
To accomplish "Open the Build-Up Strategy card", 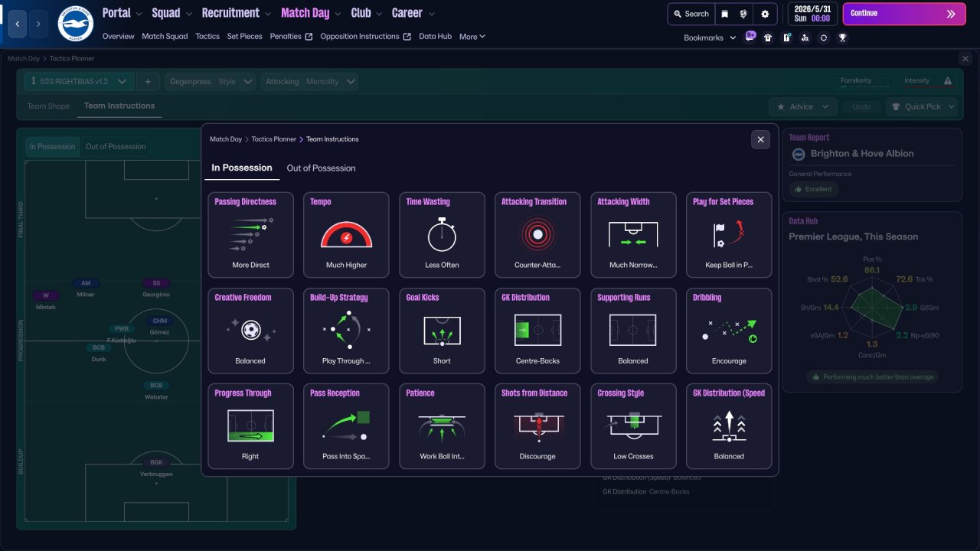I will click(346, 330).
